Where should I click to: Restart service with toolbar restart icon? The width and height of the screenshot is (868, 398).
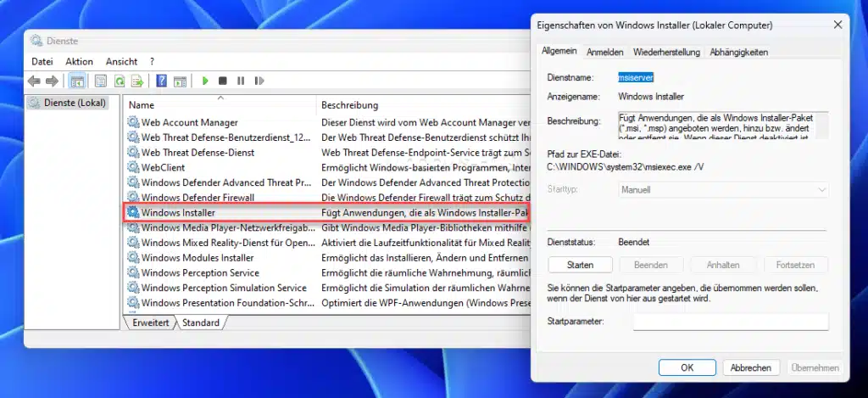259,81
